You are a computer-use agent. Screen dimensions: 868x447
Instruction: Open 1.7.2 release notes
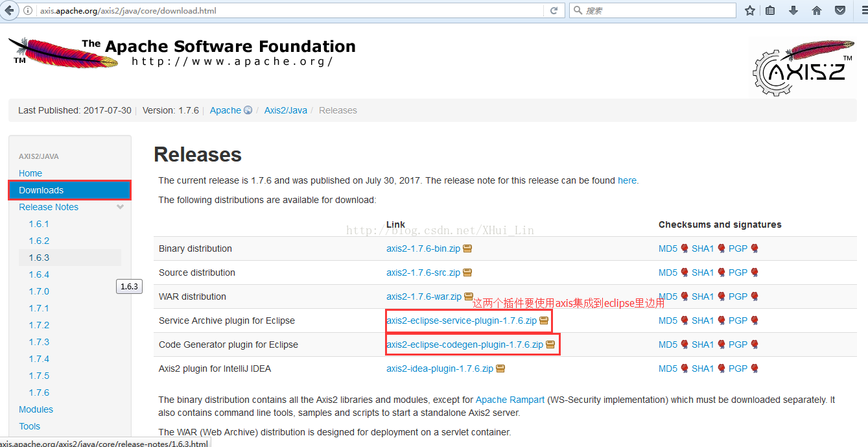click(39, 325)
